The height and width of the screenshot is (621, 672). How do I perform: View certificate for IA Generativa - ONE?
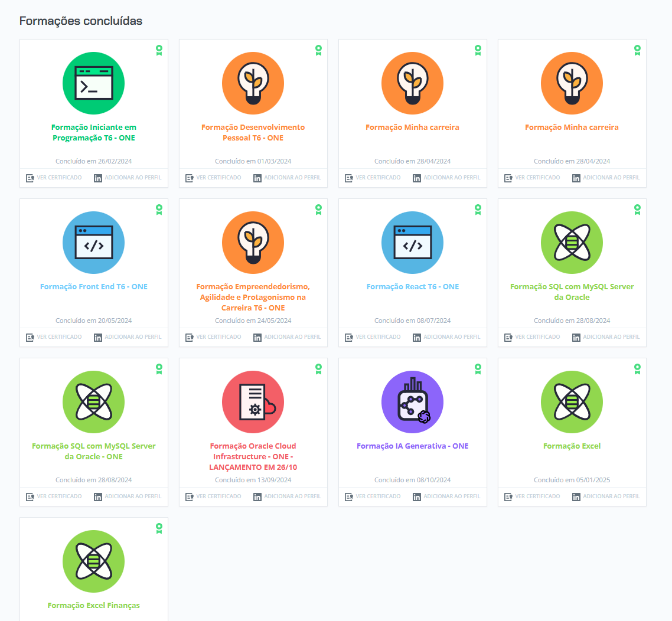click(x=373, y=496)
